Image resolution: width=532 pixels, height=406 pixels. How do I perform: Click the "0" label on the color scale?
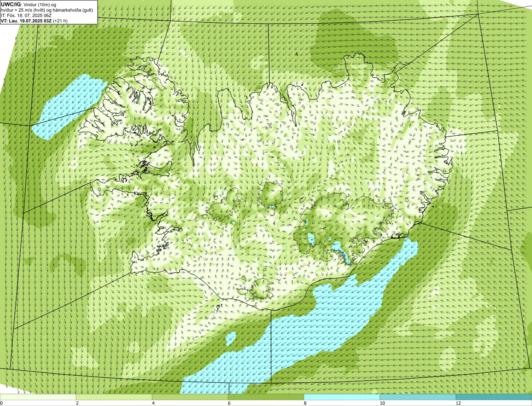click(2, 403)
